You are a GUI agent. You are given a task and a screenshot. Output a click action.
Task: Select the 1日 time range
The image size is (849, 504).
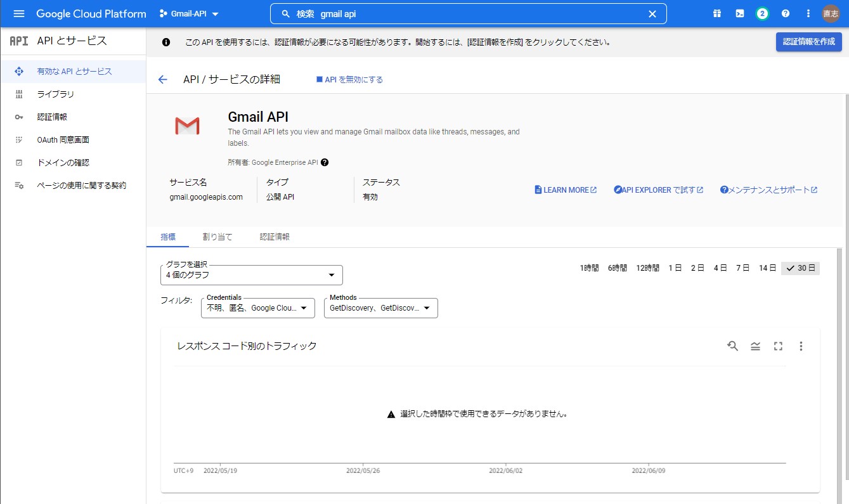(x=675, y=268)
